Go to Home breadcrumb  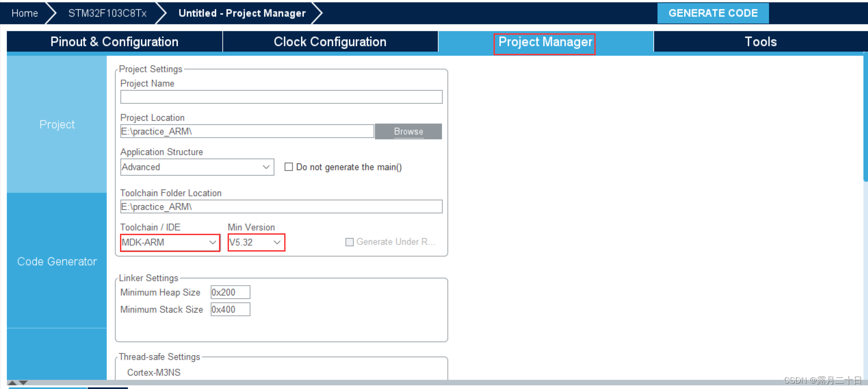tap(25, 13)
